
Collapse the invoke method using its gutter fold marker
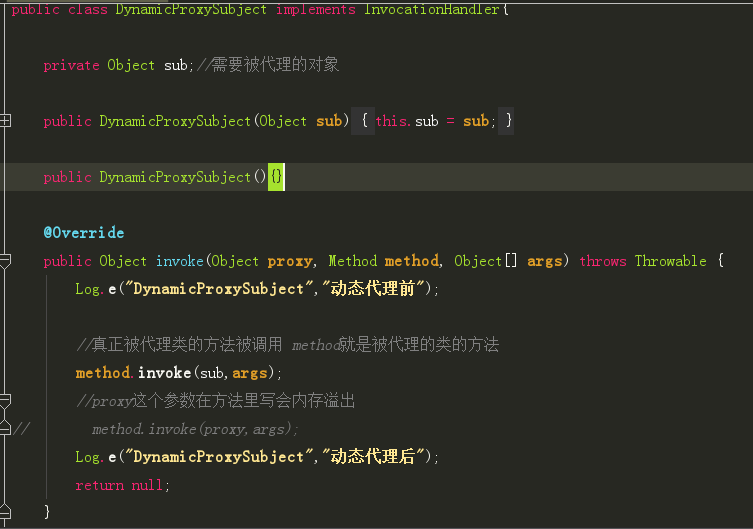coord(5,261)
